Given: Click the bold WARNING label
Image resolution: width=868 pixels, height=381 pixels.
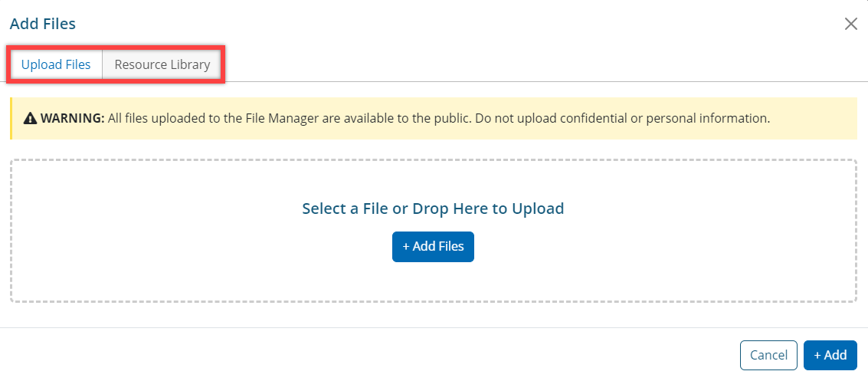Looking at the screenshot, I should click(73, 119).
